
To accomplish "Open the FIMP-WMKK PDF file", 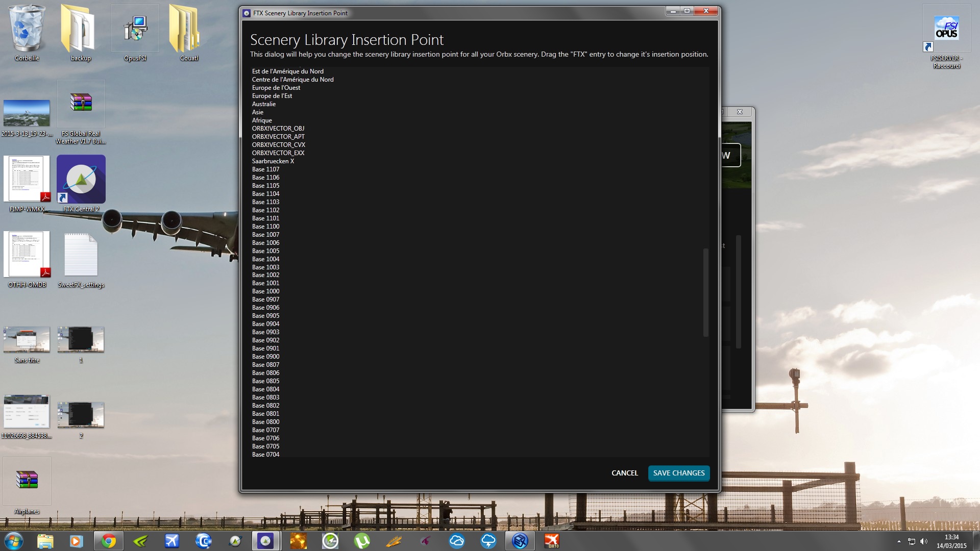I will pyautogui.click(x=27, y=184).
